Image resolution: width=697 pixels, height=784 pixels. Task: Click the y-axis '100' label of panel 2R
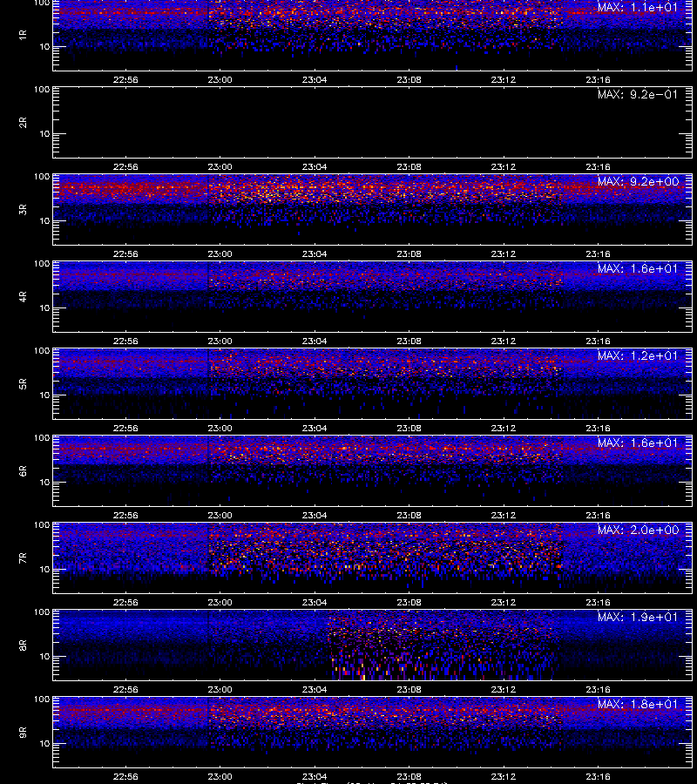42,90
